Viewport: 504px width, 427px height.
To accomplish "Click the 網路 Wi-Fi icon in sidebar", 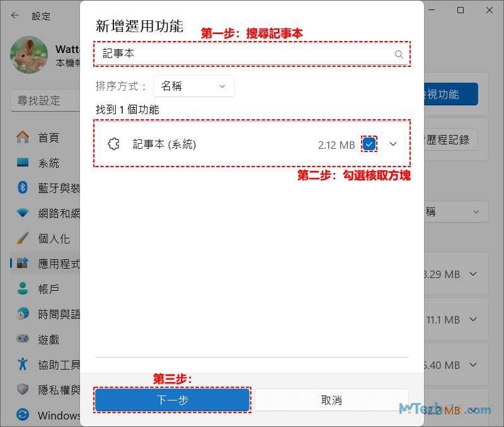I will [23, 213].
